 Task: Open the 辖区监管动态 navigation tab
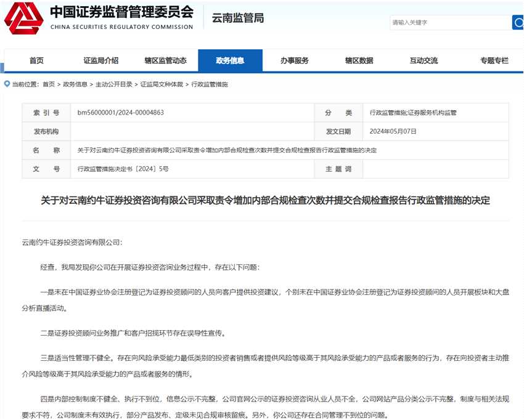click(165, 60)
